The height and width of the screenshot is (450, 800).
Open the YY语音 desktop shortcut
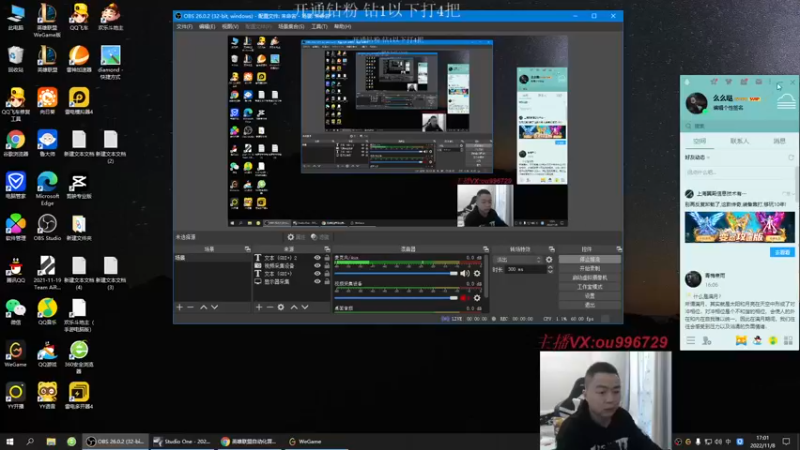click(47, 396)
